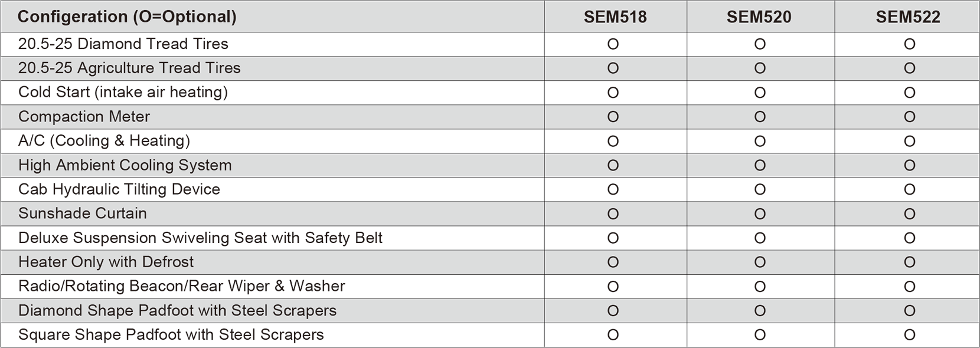Select the Diamond Shape Padfoot with Steel Scrapers label
Viewport: 980px width, 348px height.
click(177, 311)
